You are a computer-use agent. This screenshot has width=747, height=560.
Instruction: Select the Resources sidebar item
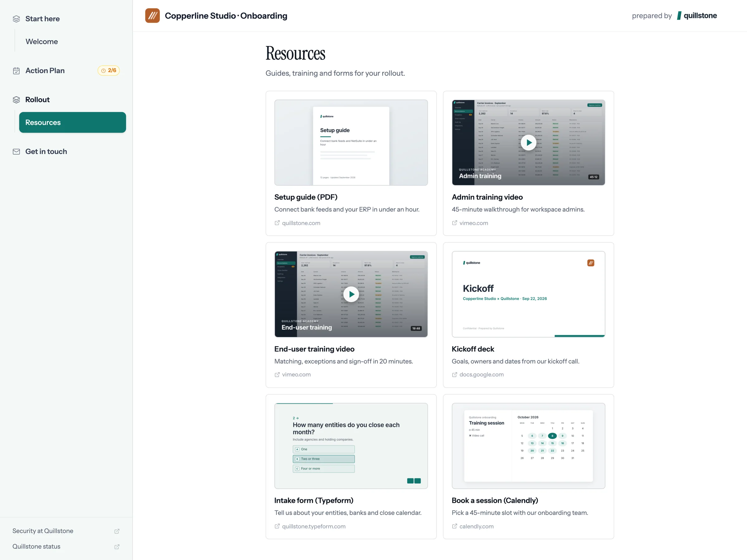73,122
